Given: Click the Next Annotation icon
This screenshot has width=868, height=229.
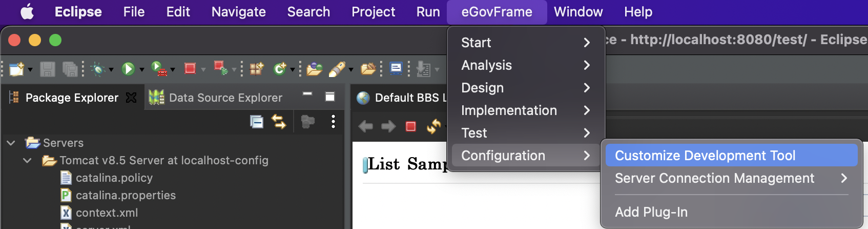Looking at the screenshot, I should (423, 69).
